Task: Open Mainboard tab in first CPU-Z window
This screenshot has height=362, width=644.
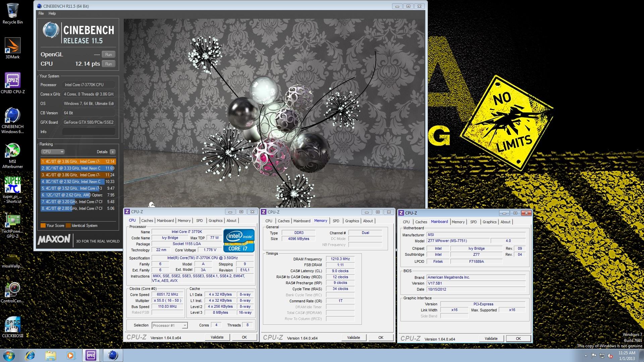Action: coord(165,221)
